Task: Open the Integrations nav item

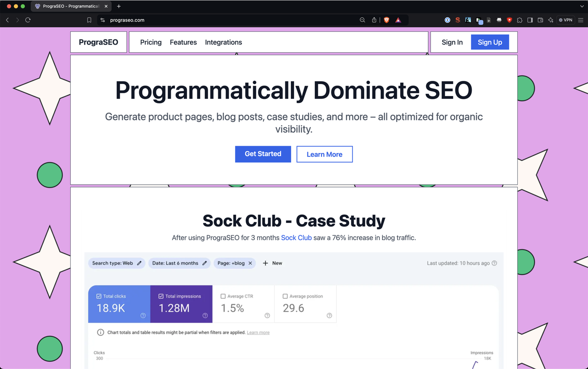Action: coord(223,42)
